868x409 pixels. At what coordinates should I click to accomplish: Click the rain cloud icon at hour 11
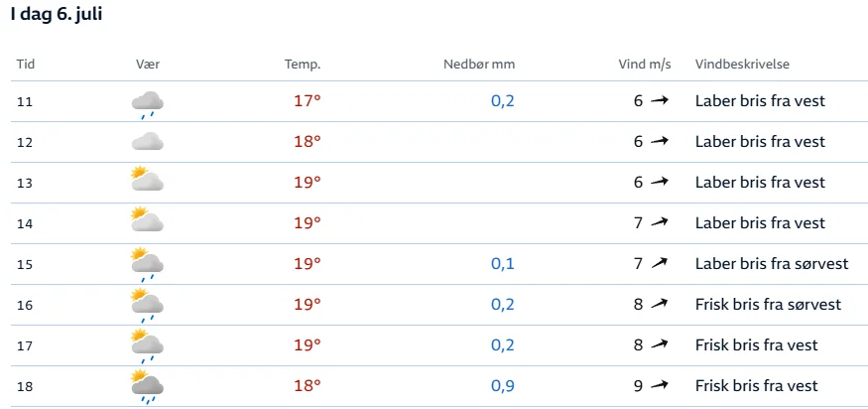click(x=147, y=104)
